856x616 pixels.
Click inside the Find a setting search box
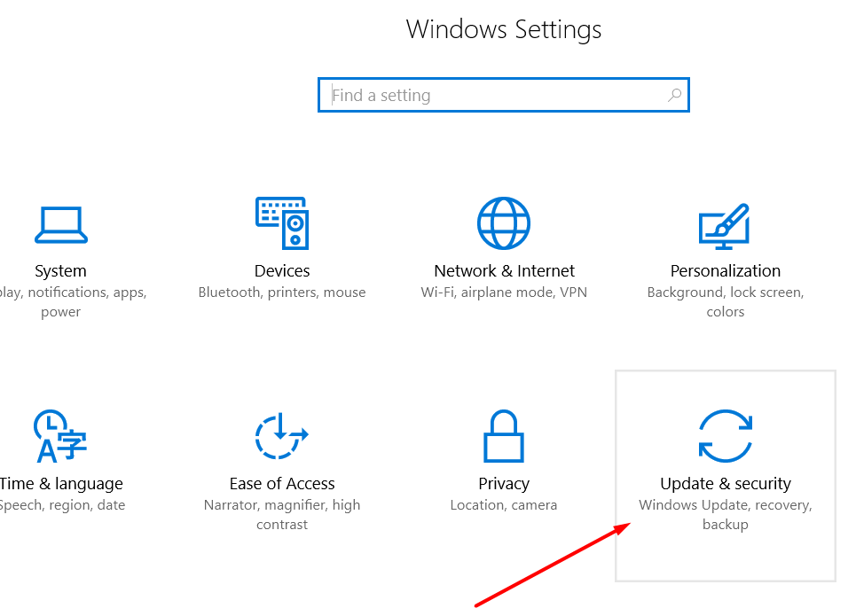461,95
